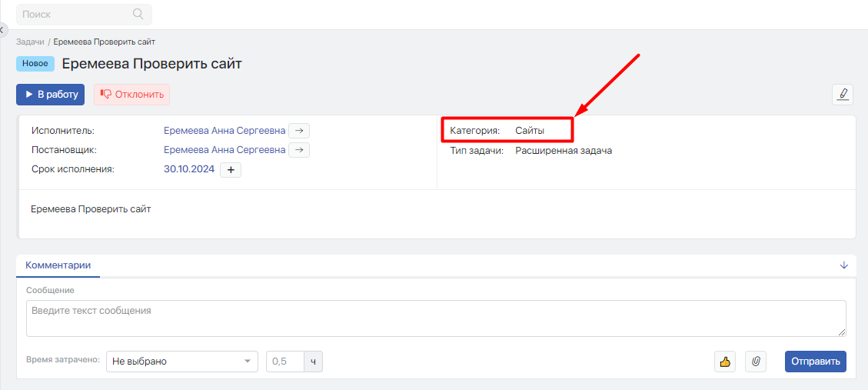The image size is (868, 390).
Task: Click the arrow button next to Исполнитель
Action: click(x=300, y=131)
